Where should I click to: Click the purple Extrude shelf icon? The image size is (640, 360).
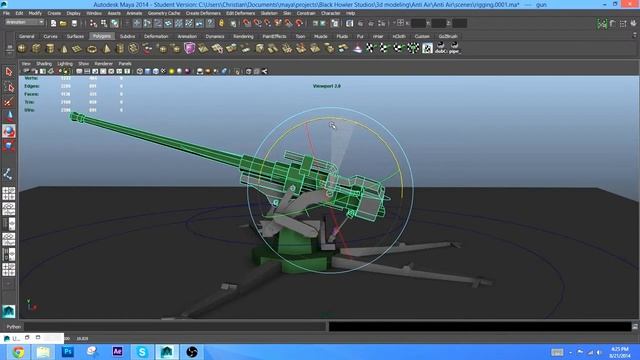[189, 49]
